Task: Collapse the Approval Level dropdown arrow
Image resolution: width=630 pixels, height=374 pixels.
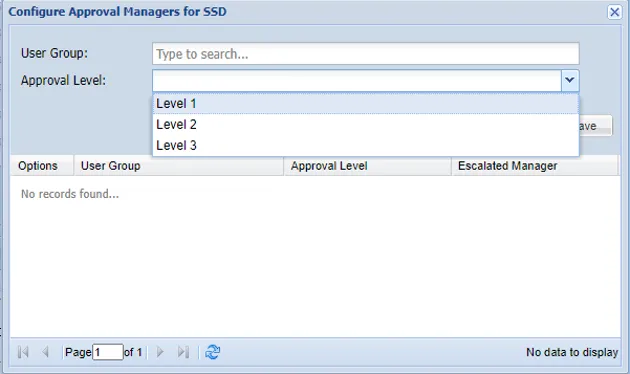Action: [570, 80]
